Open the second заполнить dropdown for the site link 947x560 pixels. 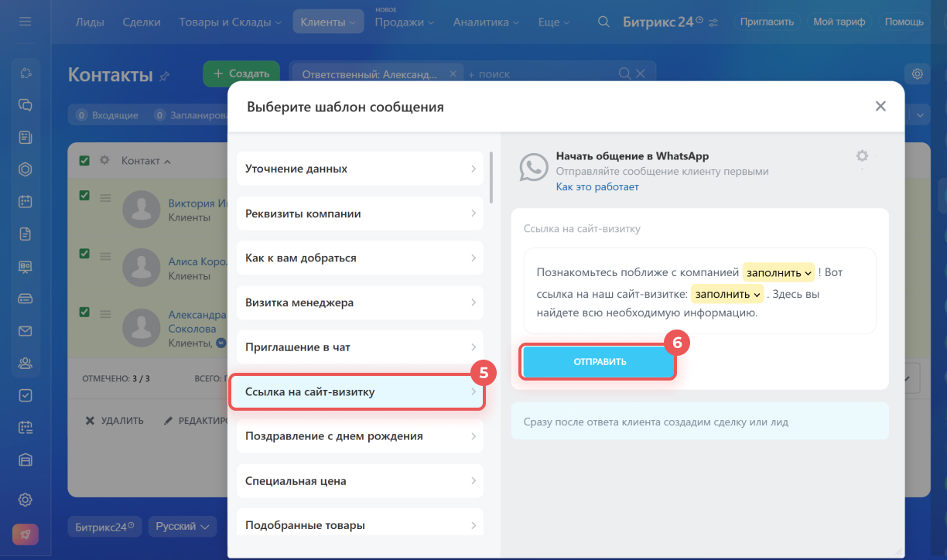click(726, 295)
